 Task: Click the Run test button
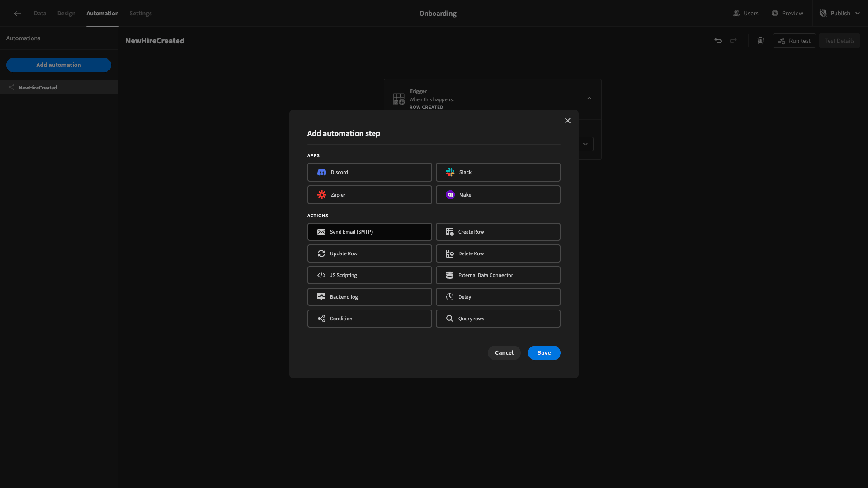[795, 41]
